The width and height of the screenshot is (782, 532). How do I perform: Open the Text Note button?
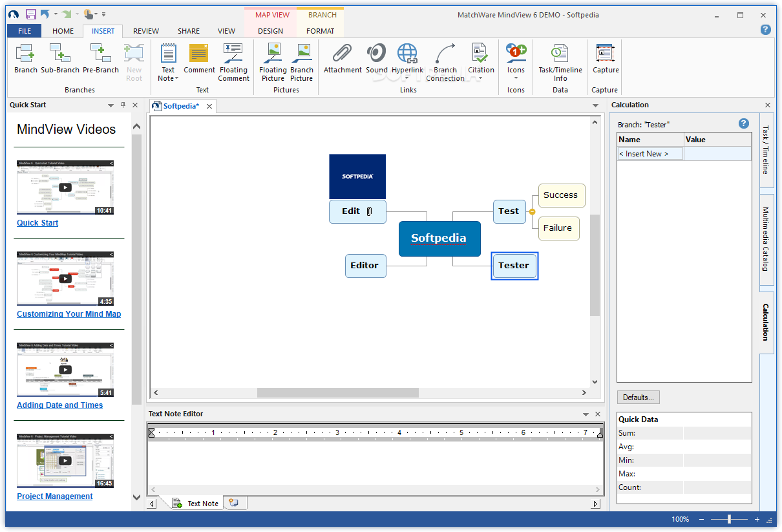pos(168,63)
